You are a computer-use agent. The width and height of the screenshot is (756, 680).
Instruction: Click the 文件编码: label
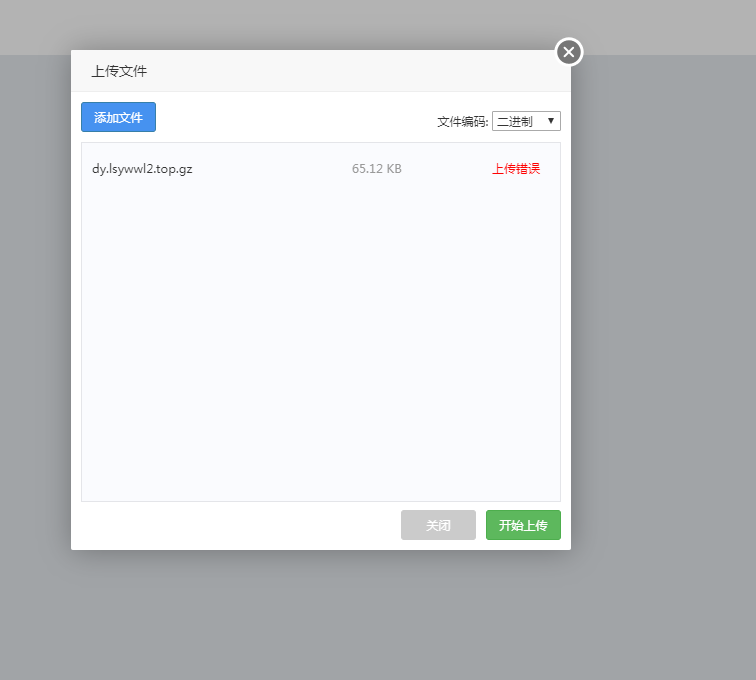463,122
